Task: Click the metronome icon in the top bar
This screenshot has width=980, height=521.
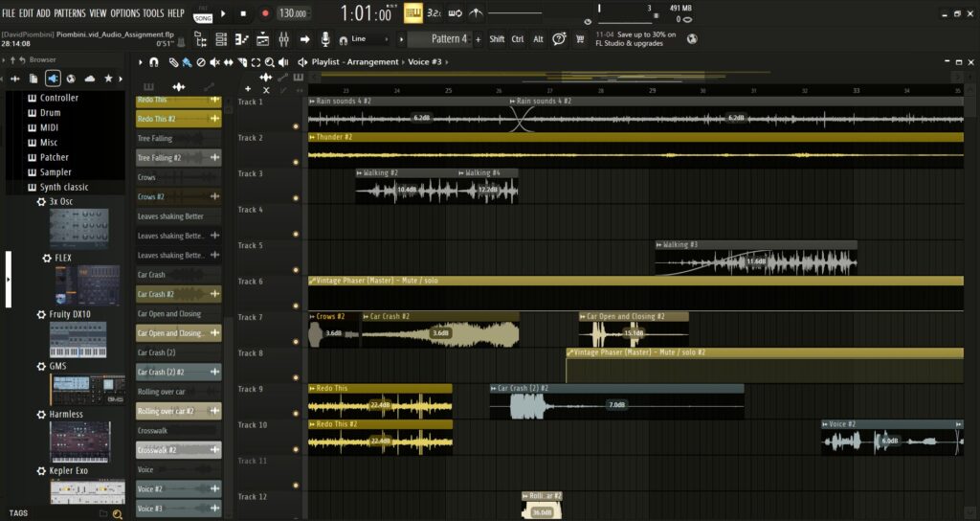Action: tap(477, 12)
